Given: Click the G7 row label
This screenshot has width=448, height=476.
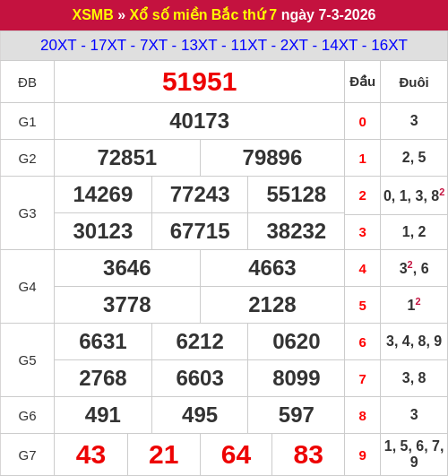Looking at the screenshot, I should point(27,455).
